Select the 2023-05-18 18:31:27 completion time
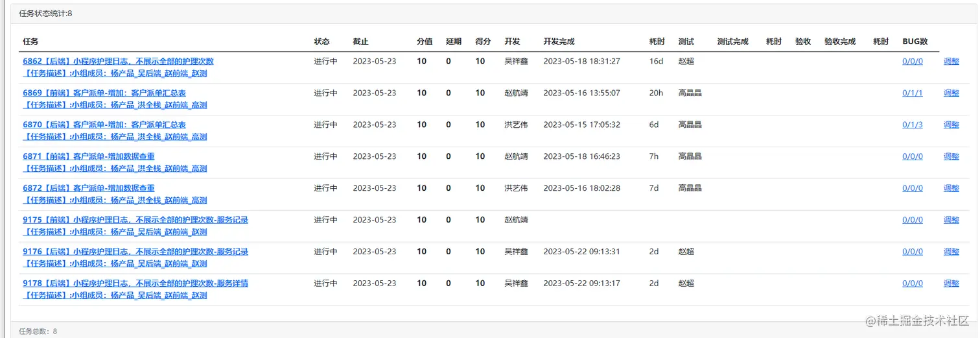This screenshot has height=338, width=980. click(581, 62)
